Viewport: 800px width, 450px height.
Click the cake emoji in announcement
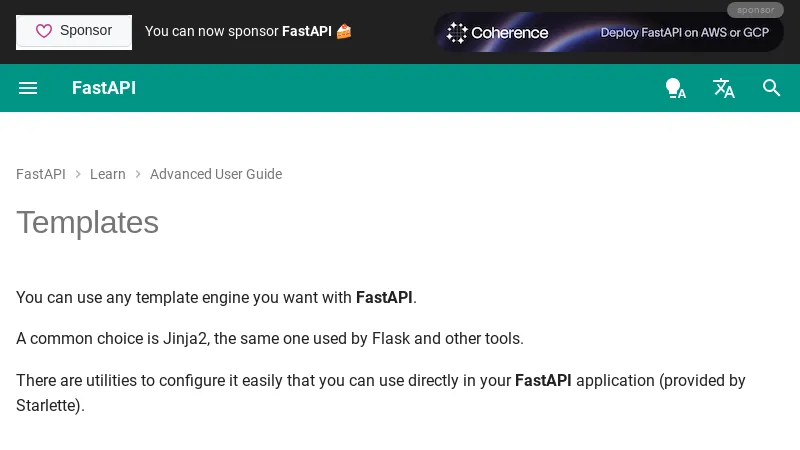point(344,31)
